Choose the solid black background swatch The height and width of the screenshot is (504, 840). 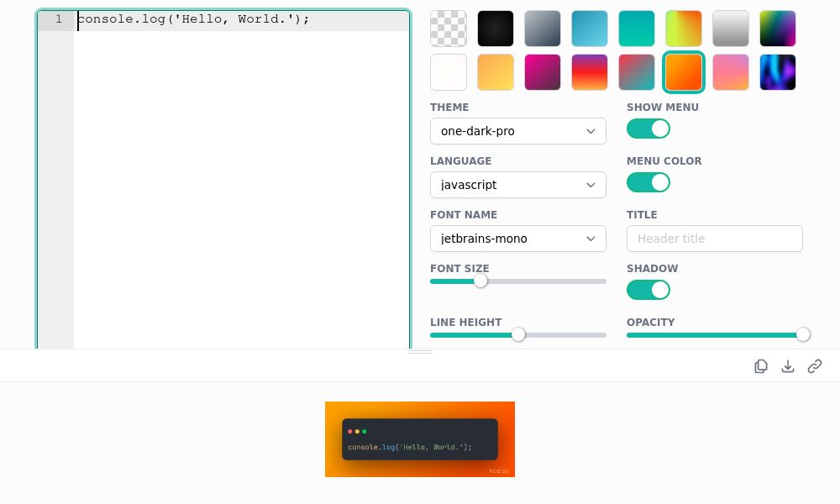[x=496, y=29]
